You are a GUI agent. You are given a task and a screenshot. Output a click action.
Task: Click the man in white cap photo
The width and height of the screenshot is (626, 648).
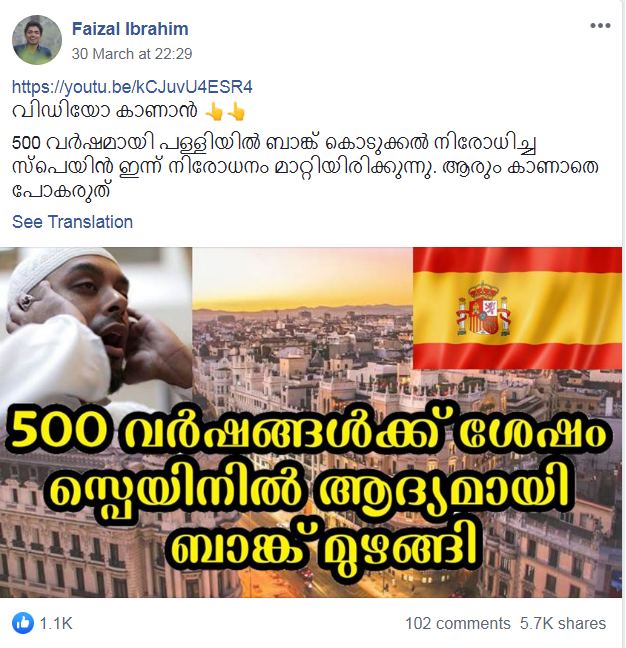pos(96,324)
